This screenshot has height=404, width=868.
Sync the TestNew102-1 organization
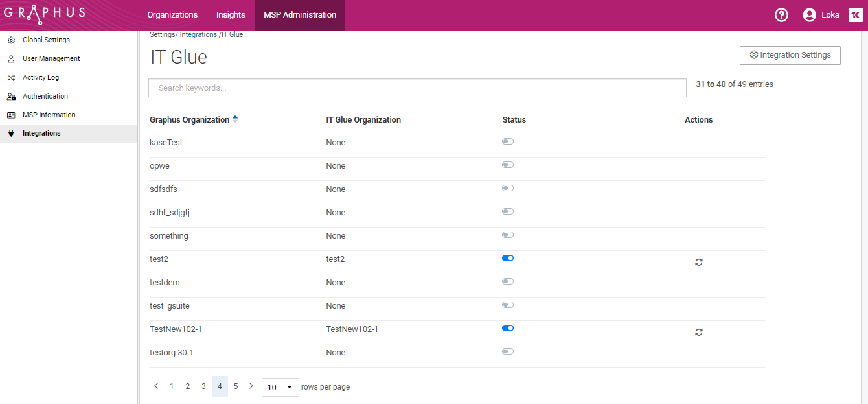point(699,332)
